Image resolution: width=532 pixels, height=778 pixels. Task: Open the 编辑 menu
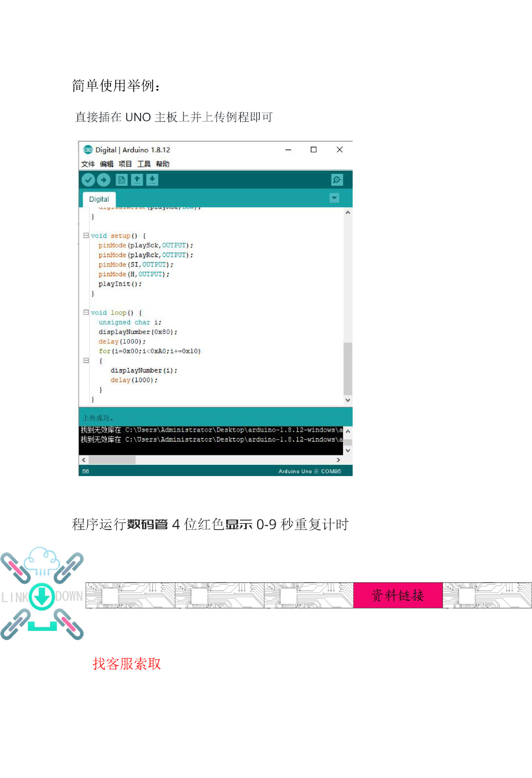click(106, 164)
